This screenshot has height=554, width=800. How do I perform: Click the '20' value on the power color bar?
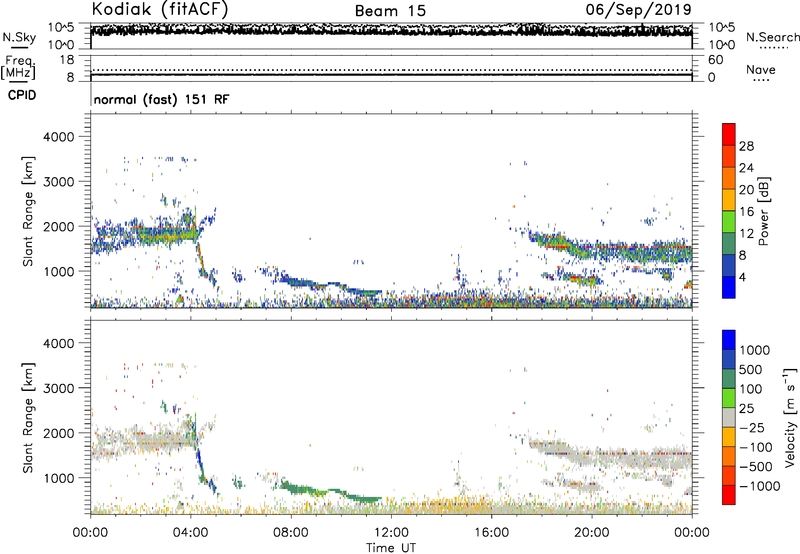coord(746,190)
